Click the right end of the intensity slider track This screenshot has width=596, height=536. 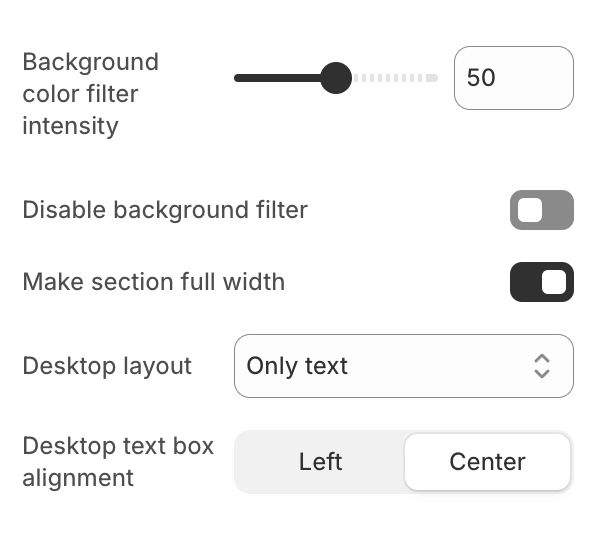coord(434,78)
